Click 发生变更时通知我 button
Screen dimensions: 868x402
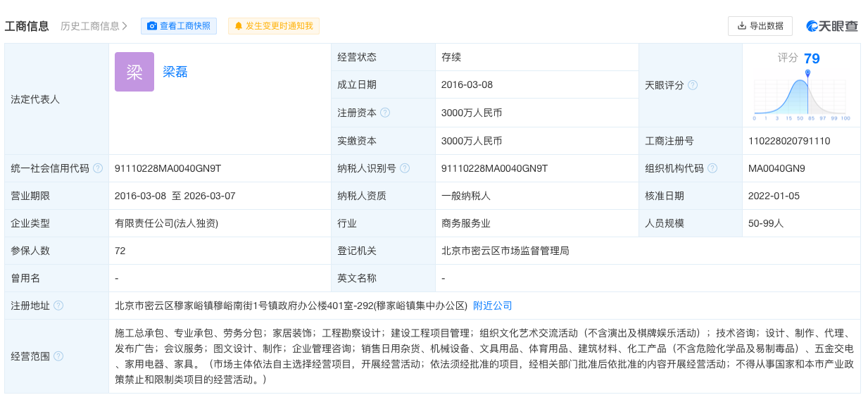coord(274,26)
